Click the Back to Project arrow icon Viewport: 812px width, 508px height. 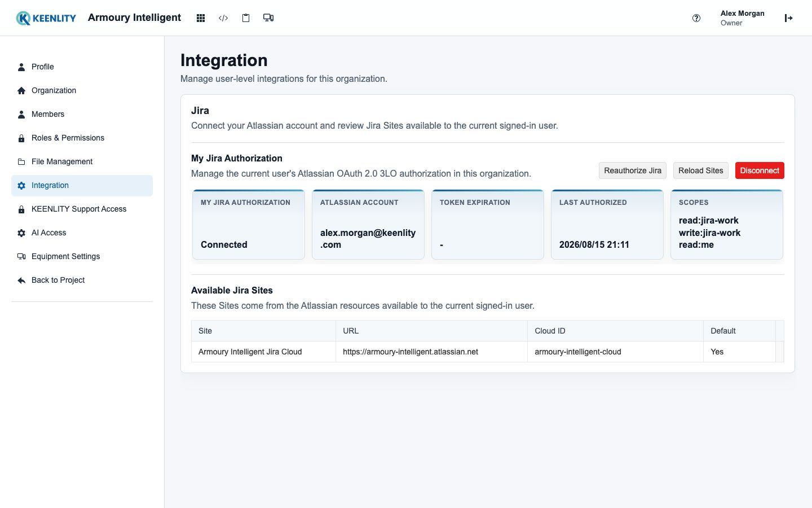click(x=21, y=280)
